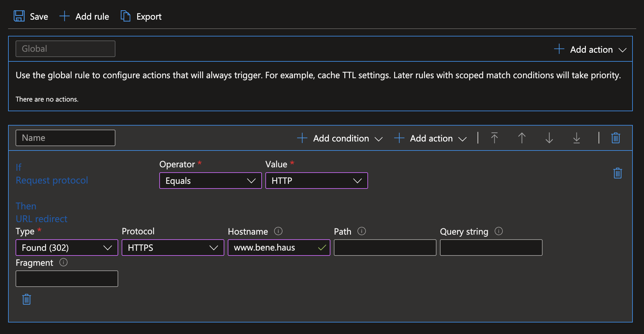The image size is (644, 334).
Task: Open Value dropdown set to HTTP
Action: point(317,181)
